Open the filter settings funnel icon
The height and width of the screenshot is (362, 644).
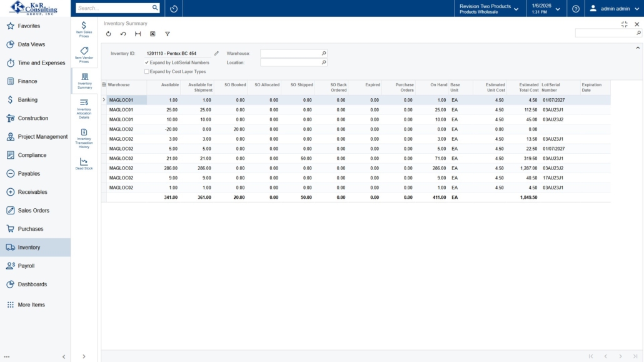pos(168,34)
